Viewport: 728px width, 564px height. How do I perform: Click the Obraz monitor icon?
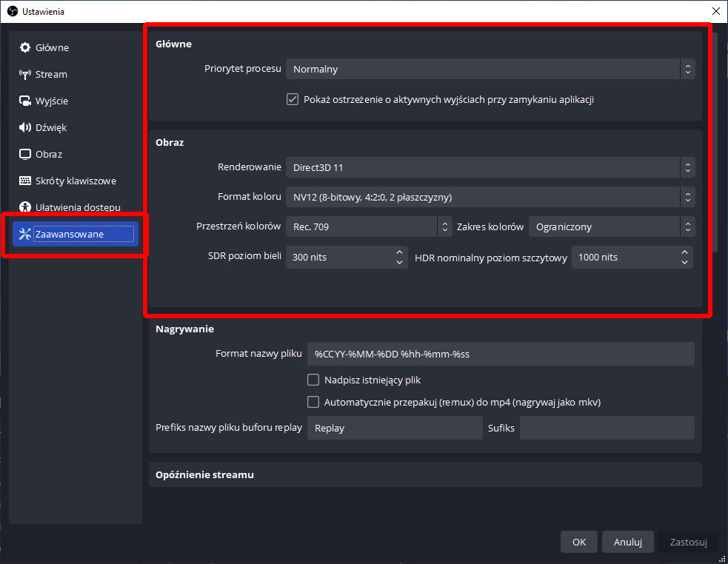point(25,155)
